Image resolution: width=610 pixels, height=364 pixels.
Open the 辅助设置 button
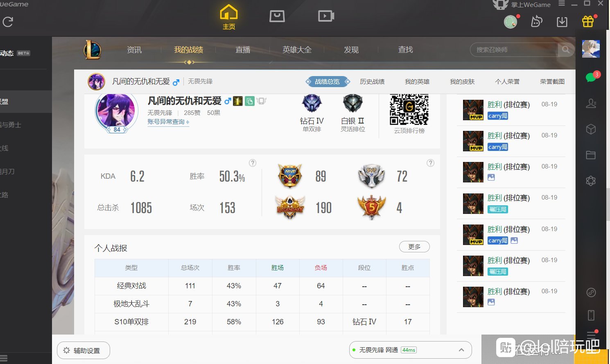point(84,351)
